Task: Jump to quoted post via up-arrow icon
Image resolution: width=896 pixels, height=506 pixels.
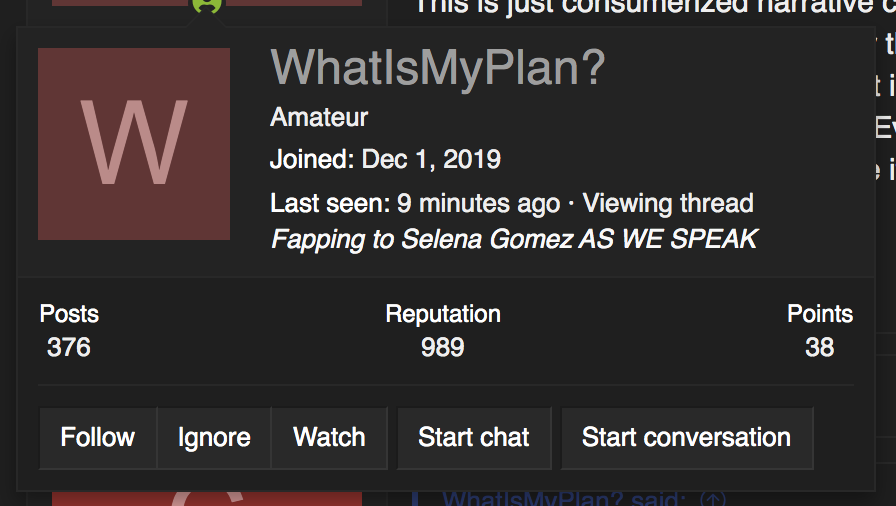Action: 713,499
